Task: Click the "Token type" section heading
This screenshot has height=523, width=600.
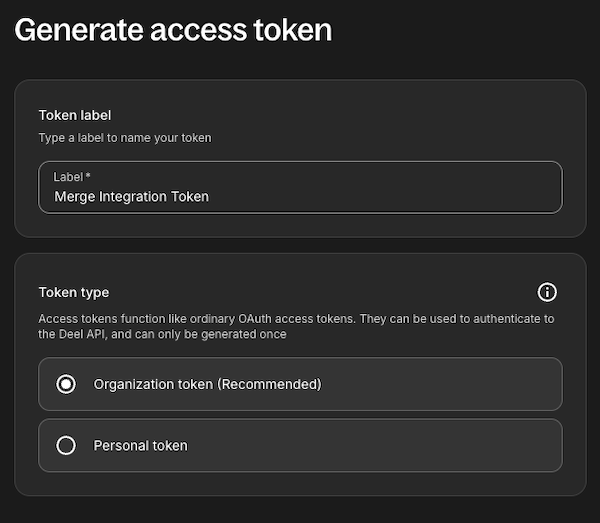Action: pos(74,292)
